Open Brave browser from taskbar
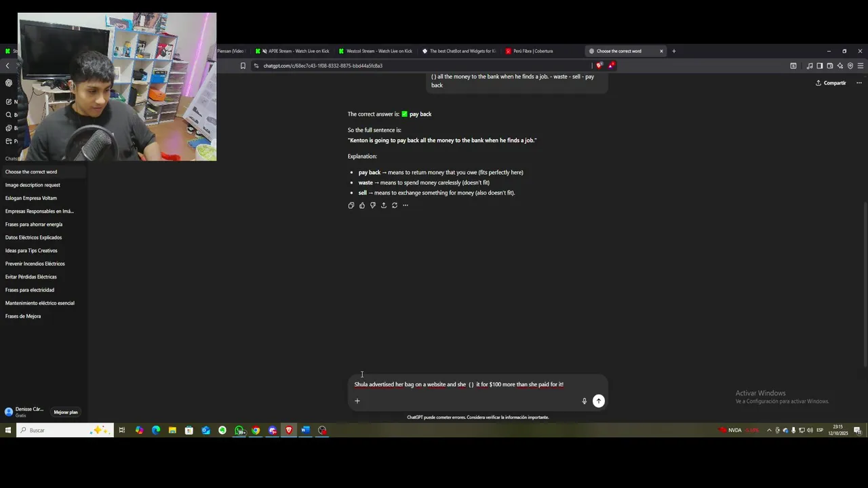This screenshot has width=868, height=488. point(289,430)
